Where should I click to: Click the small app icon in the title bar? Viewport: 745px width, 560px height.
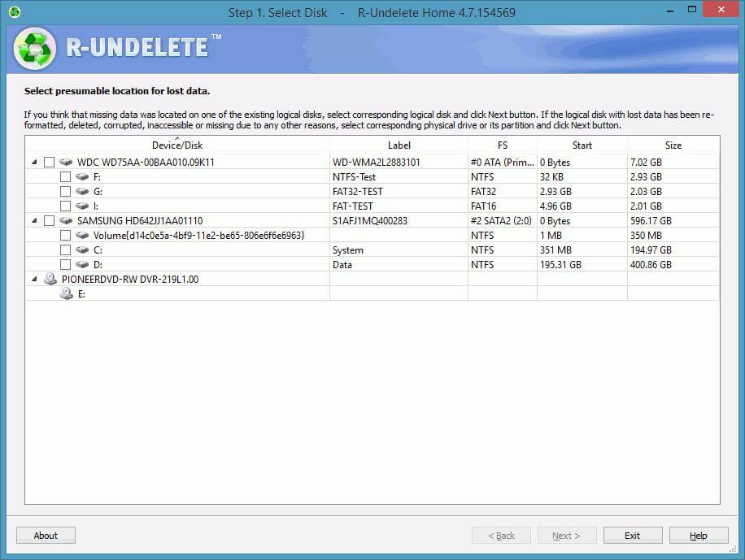point(15,12)
